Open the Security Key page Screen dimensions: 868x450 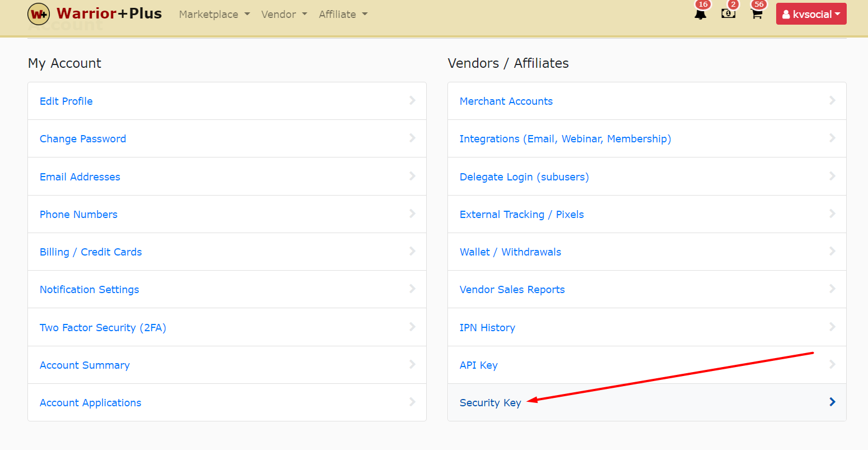coord(491,403)
